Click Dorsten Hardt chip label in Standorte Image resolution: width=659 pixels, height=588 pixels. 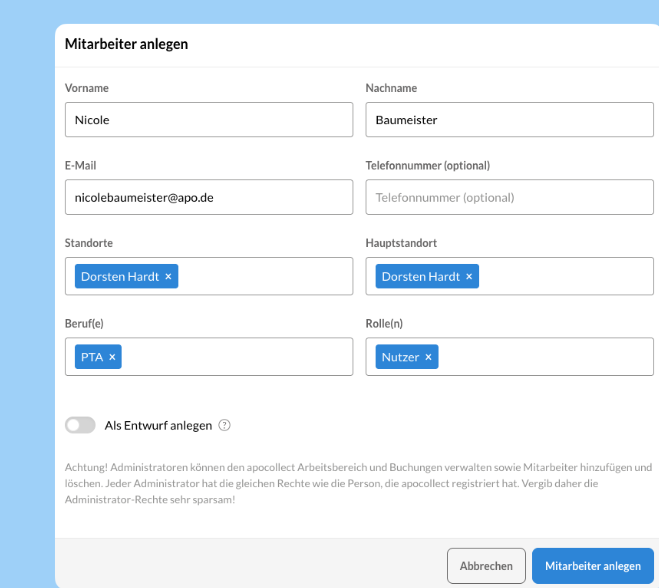pyautogui.click(x=119, y=277)
